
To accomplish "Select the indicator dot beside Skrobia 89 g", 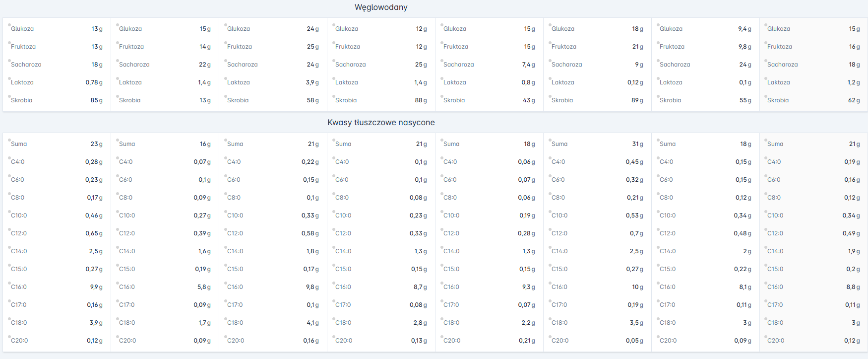I will pyautogui.click(x=550, y=96).
